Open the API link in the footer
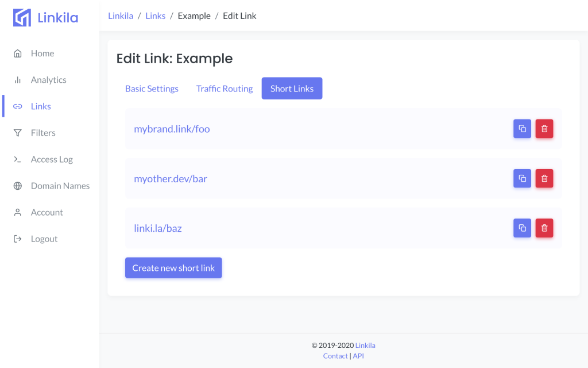Screen dimensions: 588x368 click(x=358, y=356)
